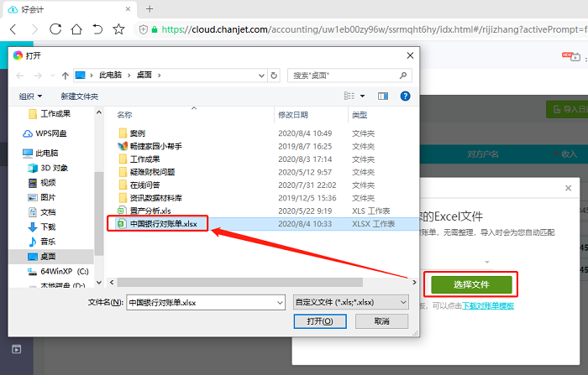Sort by 修改日期 column header
The image size is (588, 375).
click(x=293, y=115)
